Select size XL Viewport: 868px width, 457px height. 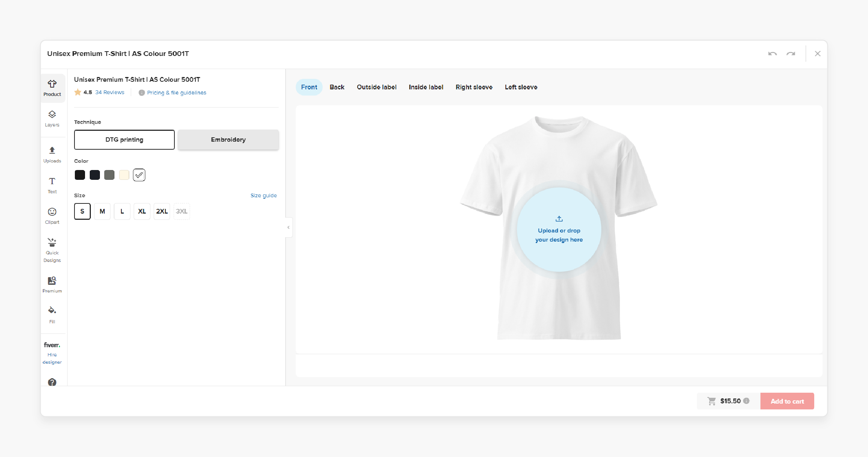(x=141, y=211)
